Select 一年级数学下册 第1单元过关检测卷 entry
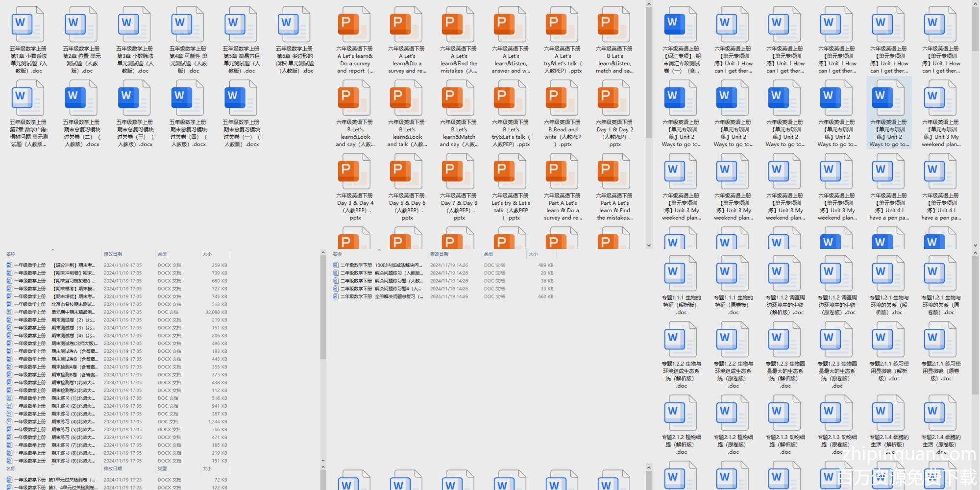The width and height of the screenshot is (980, 490). [54, 480]
